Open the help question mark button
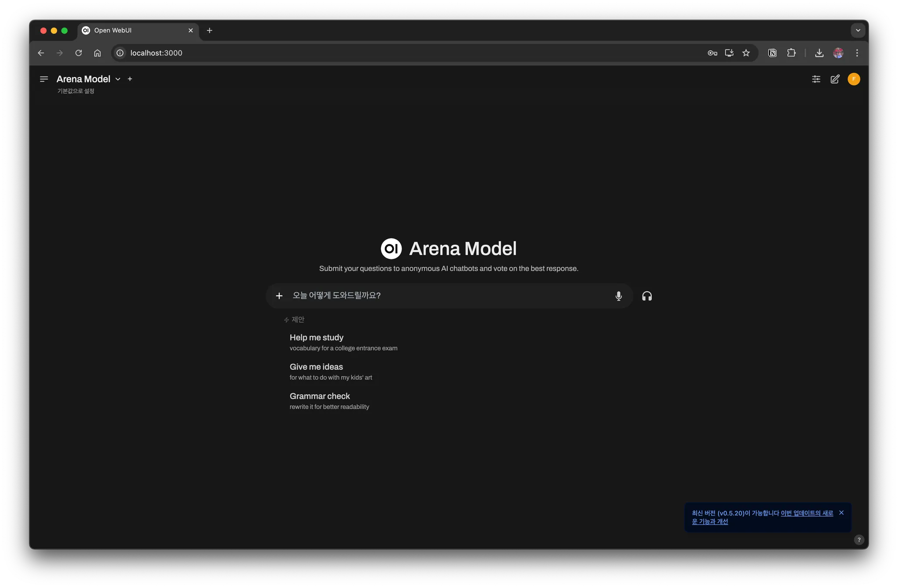 (859, 540)
